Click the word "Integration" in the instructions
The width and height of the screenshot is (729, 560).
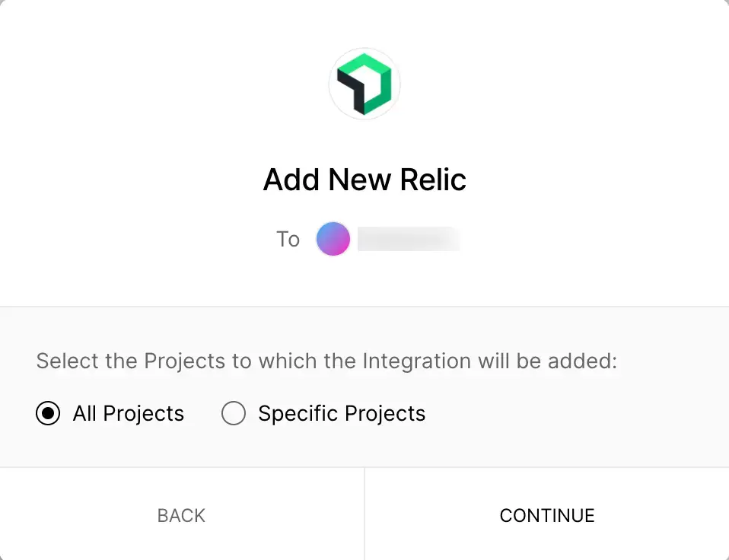pos(418,361)
